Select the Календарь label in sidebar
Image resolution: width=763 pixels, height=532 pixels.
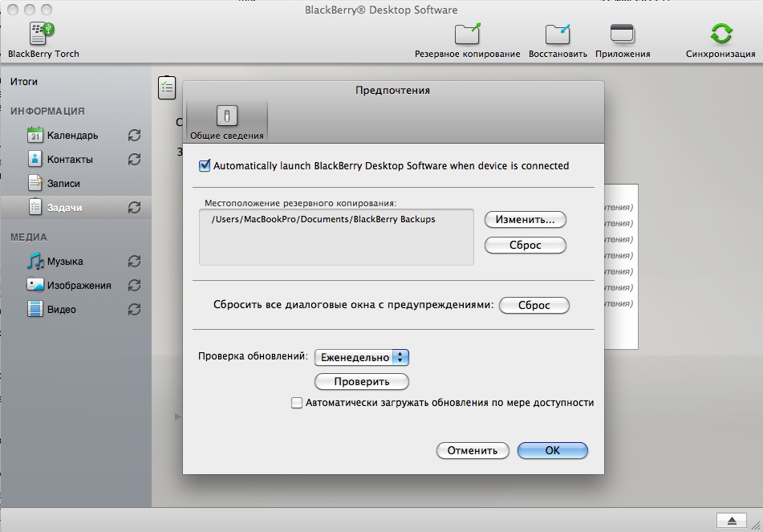(x=72, y=136)
